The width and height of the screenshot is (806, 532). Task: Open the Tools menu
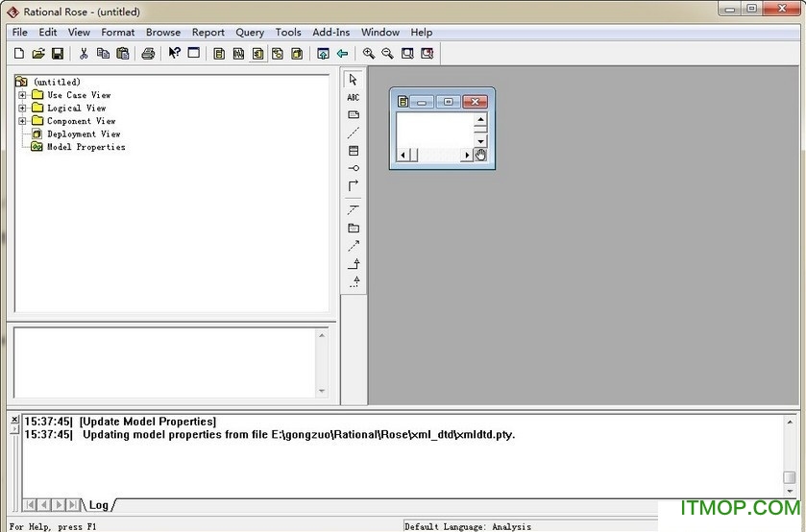click(x=288, y=32)
